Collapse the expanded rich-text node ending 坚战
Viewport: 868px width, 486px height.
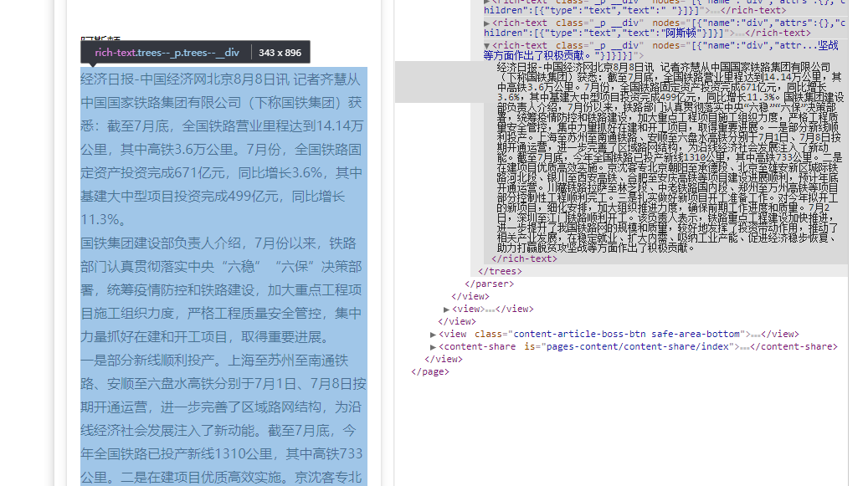486,46
